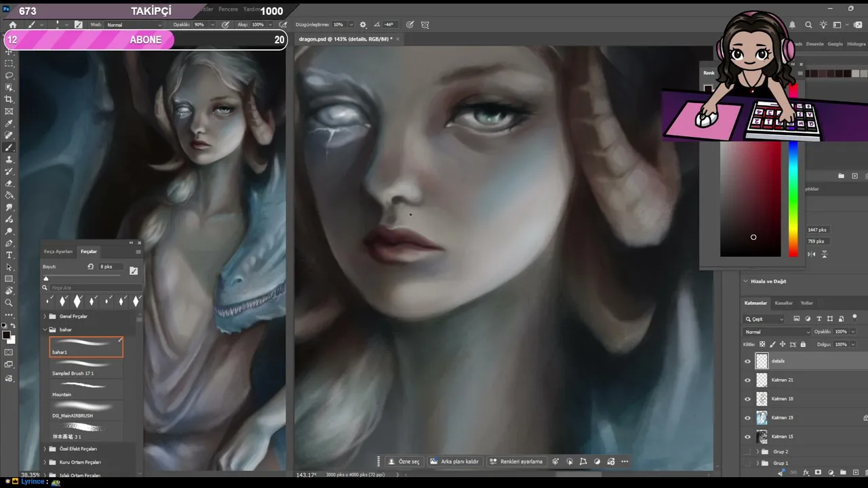Toggle airbrush build-up mode
The height and width of the screenshot is (488, 868).
(283, 24)
